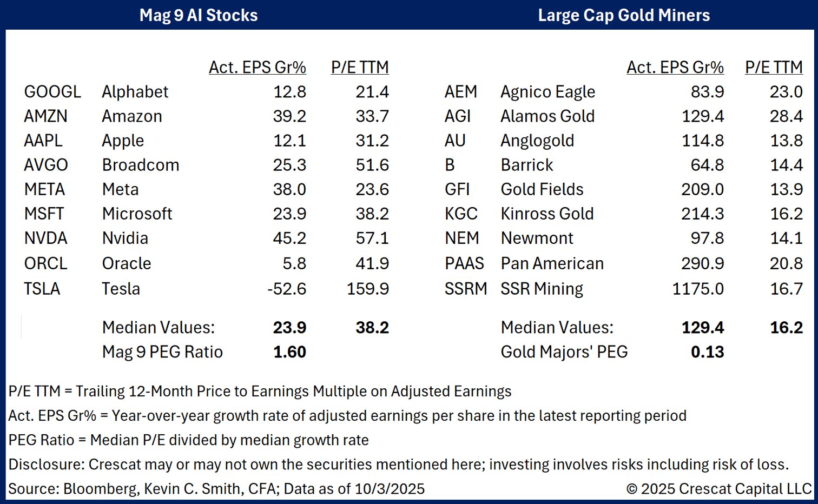This screenshot has height=504, width=818.
Task: Click P/E TTM header in gold miners table
Action: (x=774, y=68)
